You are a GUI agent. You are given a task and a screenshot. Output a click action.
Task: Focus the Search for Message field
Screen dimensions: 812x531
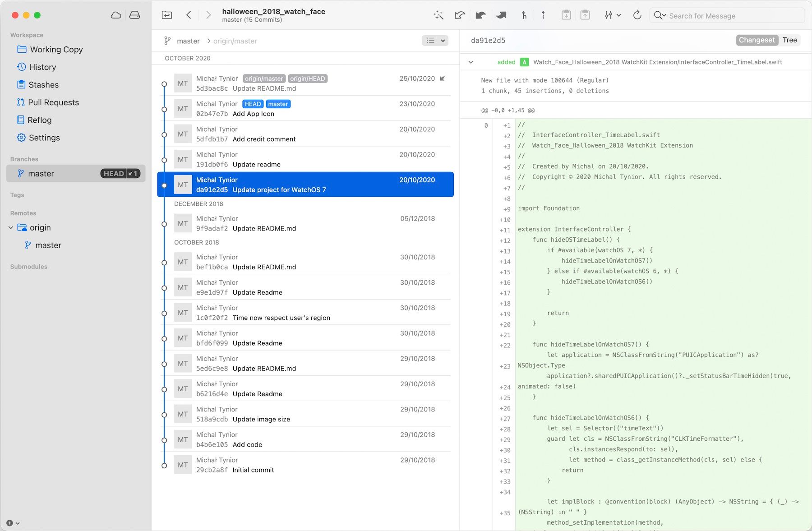(727, 16)
